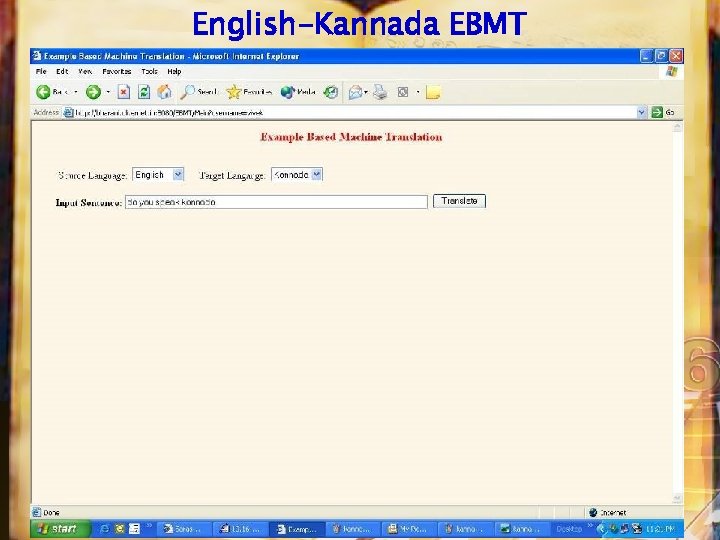
Task: Switch to the My Pe... taskbar button
Action: 408,529
